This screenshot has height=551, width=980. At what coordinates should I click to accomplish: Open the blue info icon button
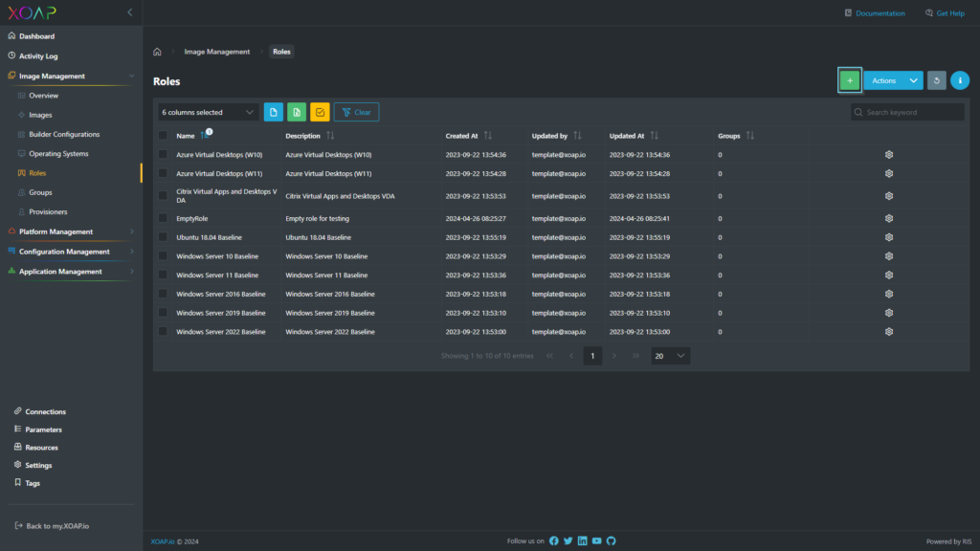tap(960, 80)
